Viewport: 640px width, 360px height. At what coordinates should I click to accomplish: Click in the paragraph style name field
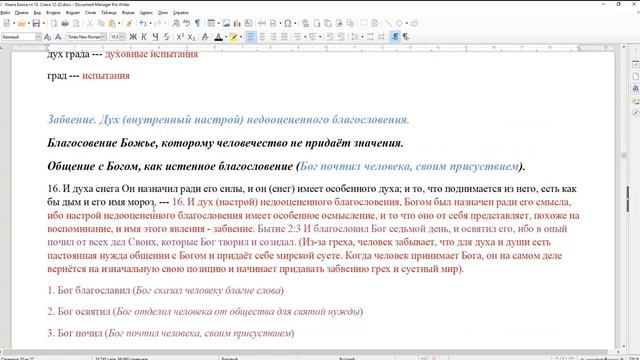pos(18,37)
